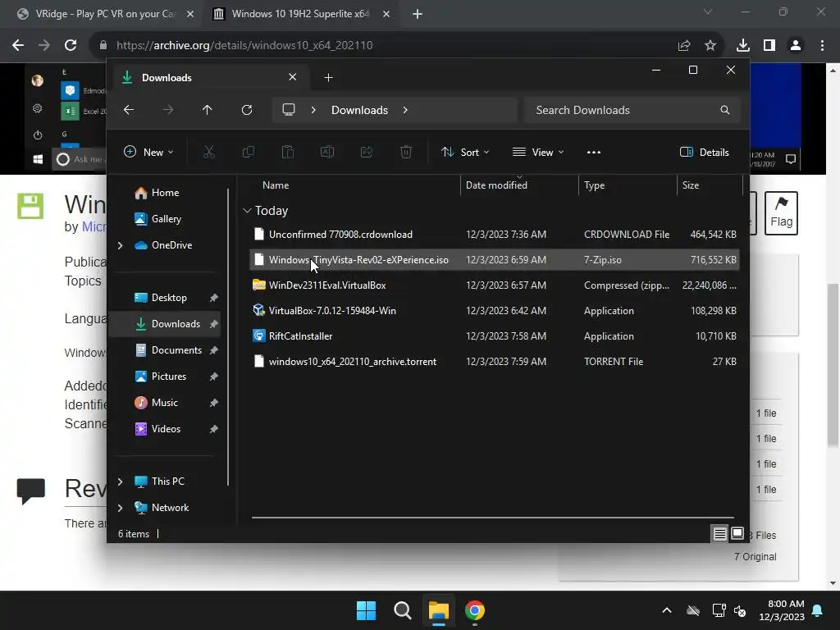Refresh the Downloads folder
This screenshot has width=840, height=630.
tap(247, 110)
